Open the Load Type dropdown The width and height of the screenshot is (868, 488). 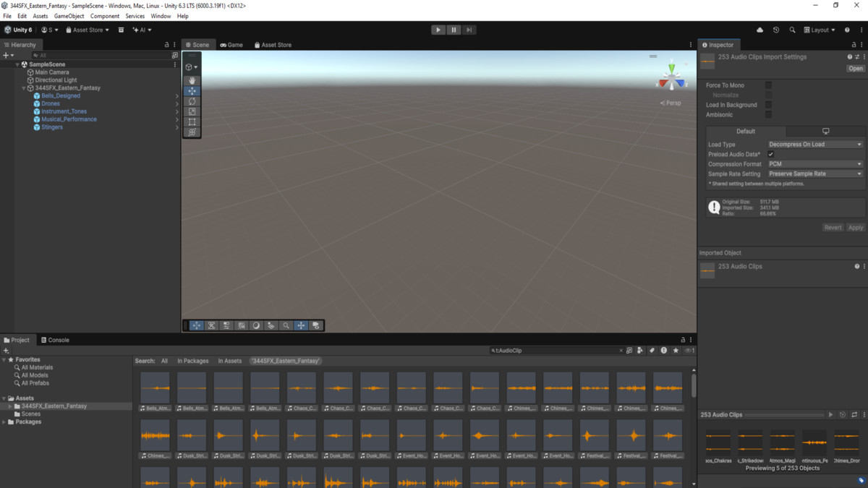coord(815,145)
